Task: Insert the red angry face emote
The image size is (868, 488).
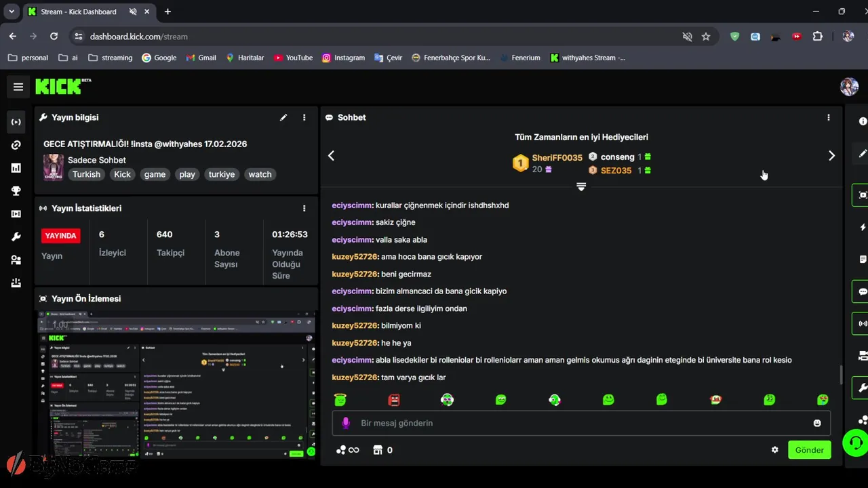Action: pyautogui.click(x=394, y=400)
